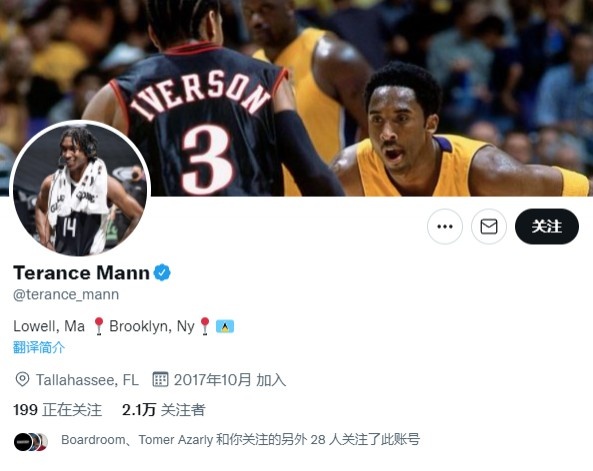Click the @terance_mann handle
The image size is (593, 471).
point(66,294)
